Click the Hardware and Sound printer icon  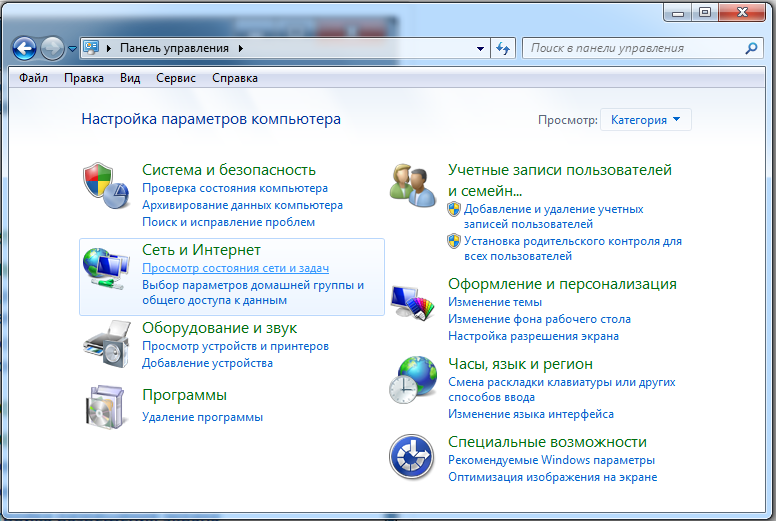(105, 343)
